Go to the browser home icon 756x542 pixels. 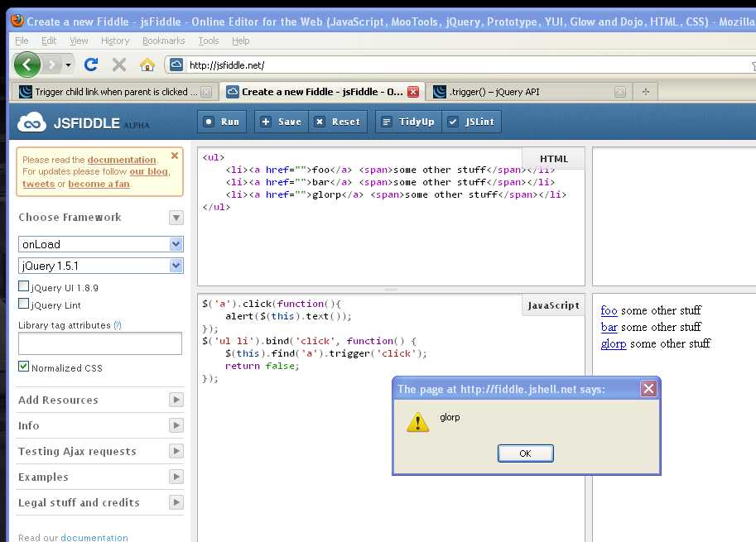[x=147, y=65]
